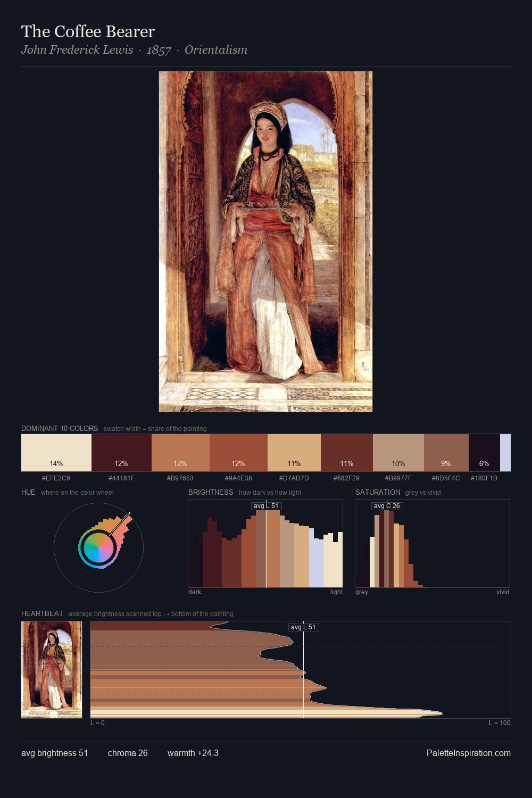The width and height of the screenshot is (532, 798).
Task: Click the avg brightness 51 footer stat
Action: pyautogui.click(x=55, y=753)
